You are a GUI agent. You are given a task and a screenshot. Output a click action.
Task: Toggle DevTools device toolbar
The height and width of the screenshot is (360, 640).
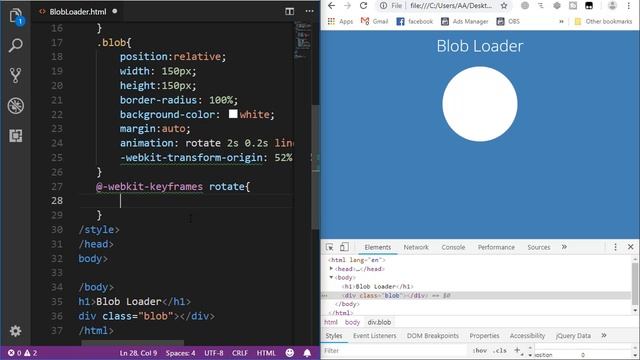344,247
